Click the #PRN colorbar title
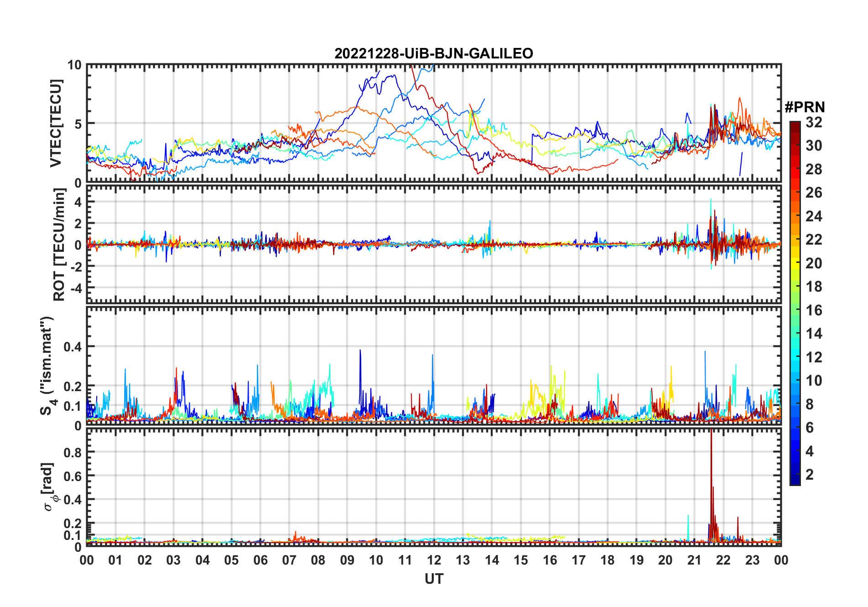The width and height of the screenshot is (868, 607). pyautogui.click(x=805, y=107)
